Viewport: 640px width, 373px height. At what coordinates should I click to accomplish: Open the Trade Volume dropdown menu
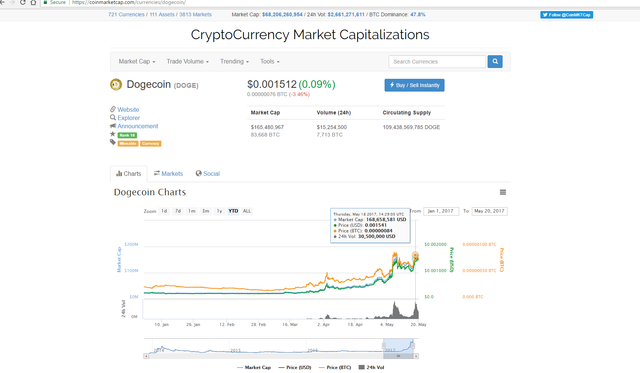click(x=187, y=62)
